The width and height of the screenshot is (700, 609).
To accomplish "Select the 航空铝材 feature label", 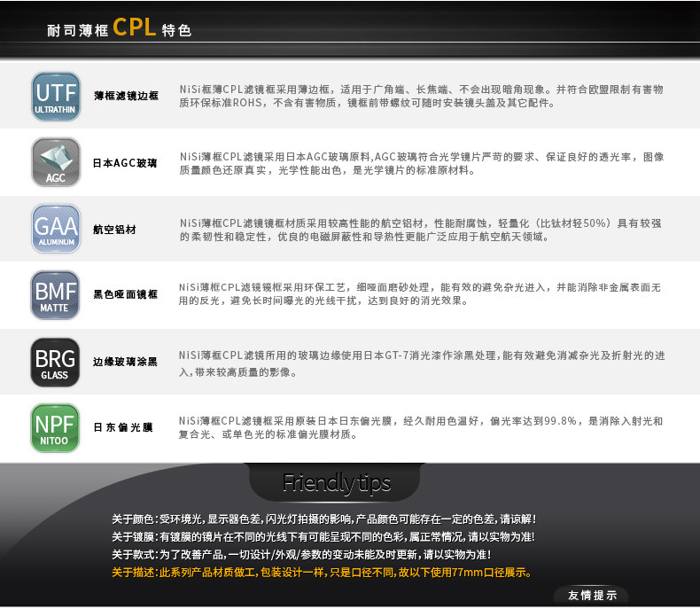I will click(x=114, y=230).
